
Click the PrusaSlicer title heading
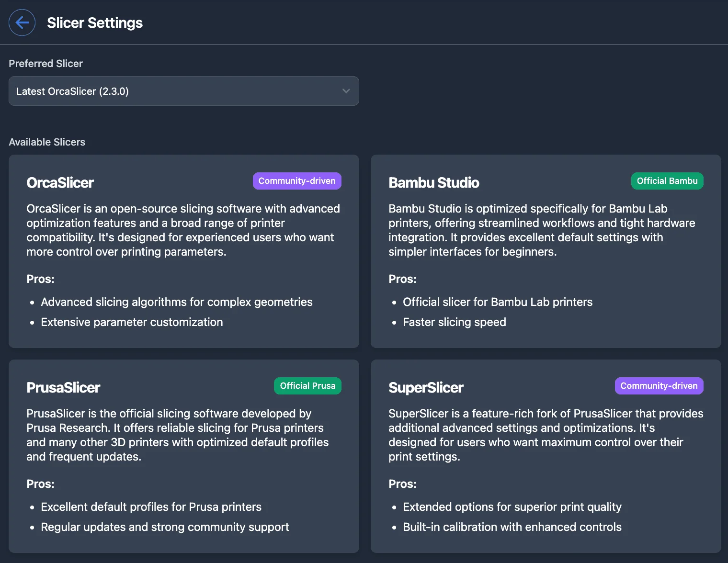pyautogui.click(x=63, y=387)
